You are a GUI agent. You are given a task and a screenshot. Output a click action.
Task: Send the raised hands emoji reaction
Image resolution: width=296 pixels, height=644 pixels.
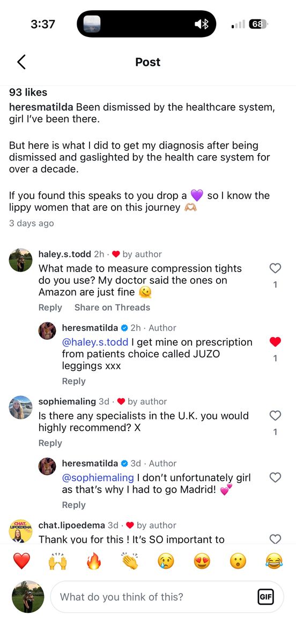coord(57,561)
